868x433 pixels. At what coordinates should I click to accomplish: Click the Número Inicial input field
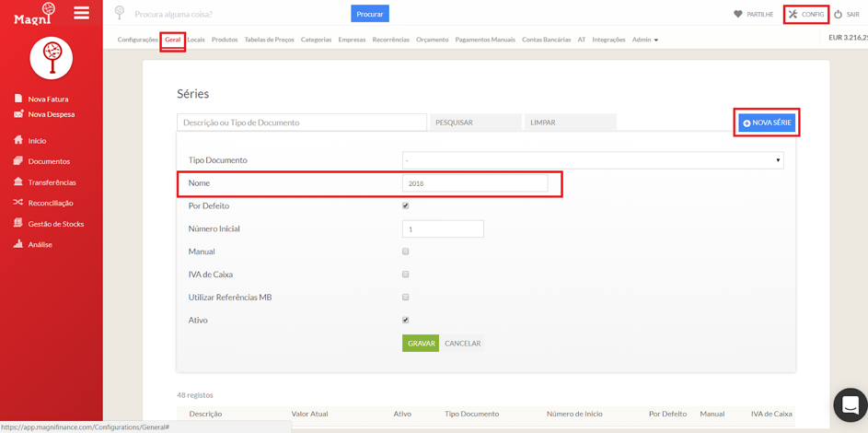[443, 228]
